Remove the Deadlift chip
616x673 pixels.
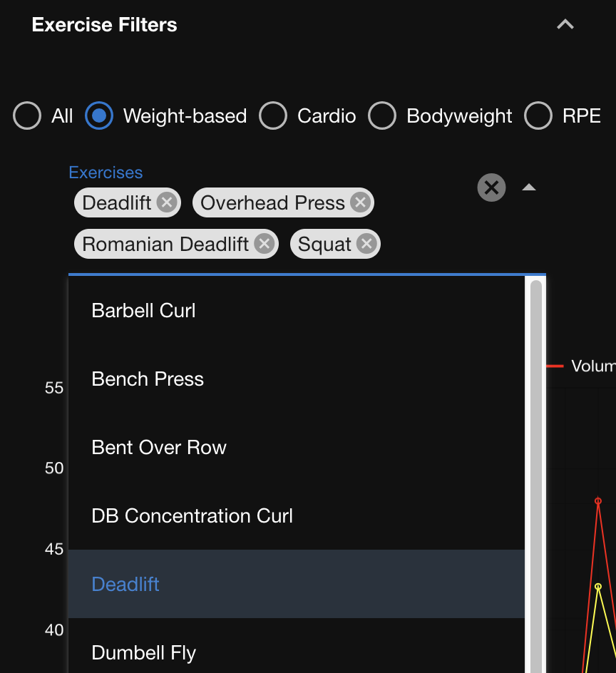coord(166,203)
